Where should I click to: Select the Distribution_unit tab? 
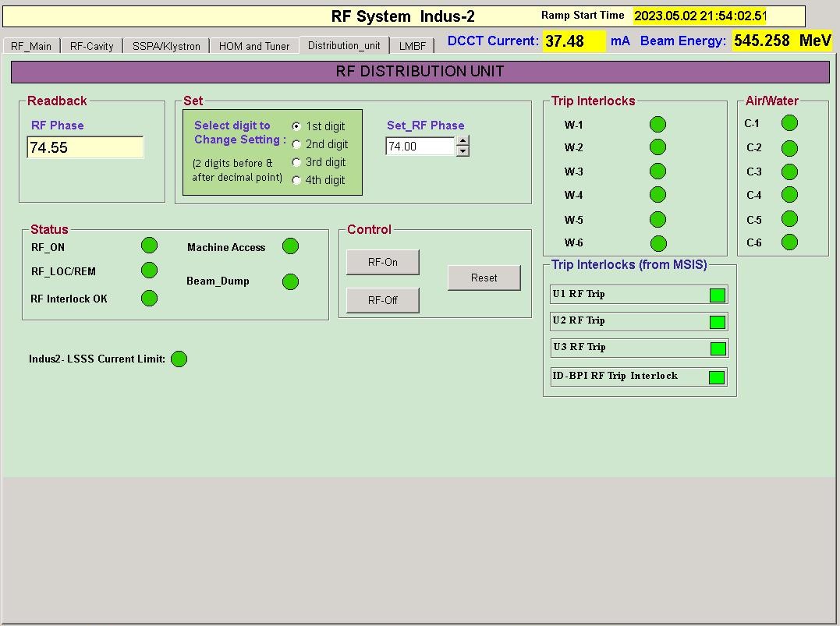[x=344, y=45]
